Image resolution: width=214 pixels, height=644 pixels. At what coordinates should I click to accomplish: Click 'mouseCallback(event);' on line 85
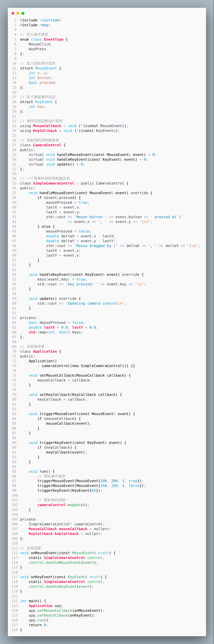69,423
